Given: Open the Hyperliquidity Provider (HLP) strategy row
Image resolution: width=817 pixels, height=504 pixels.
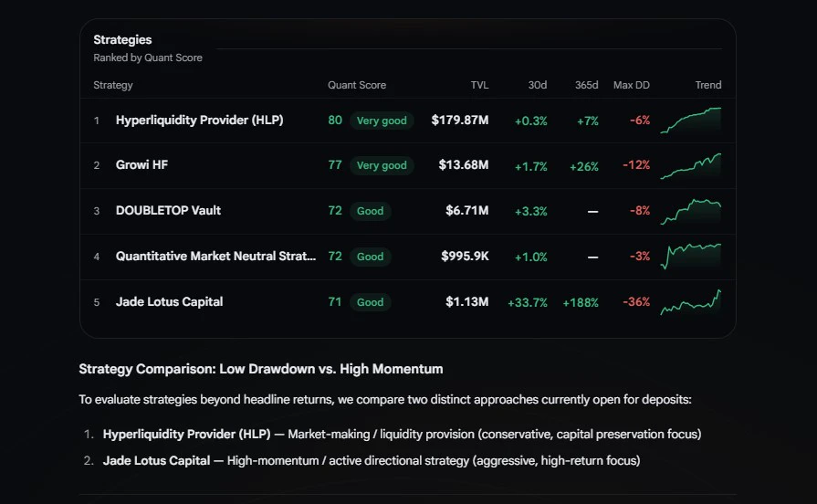Looking at the screenshot, I should tap(407, 121).
